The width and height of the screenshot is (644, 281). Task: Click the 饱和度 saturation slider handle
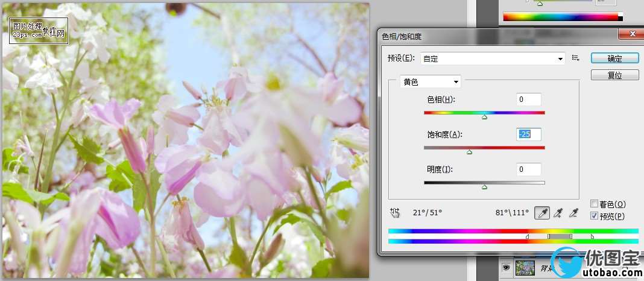470,152
